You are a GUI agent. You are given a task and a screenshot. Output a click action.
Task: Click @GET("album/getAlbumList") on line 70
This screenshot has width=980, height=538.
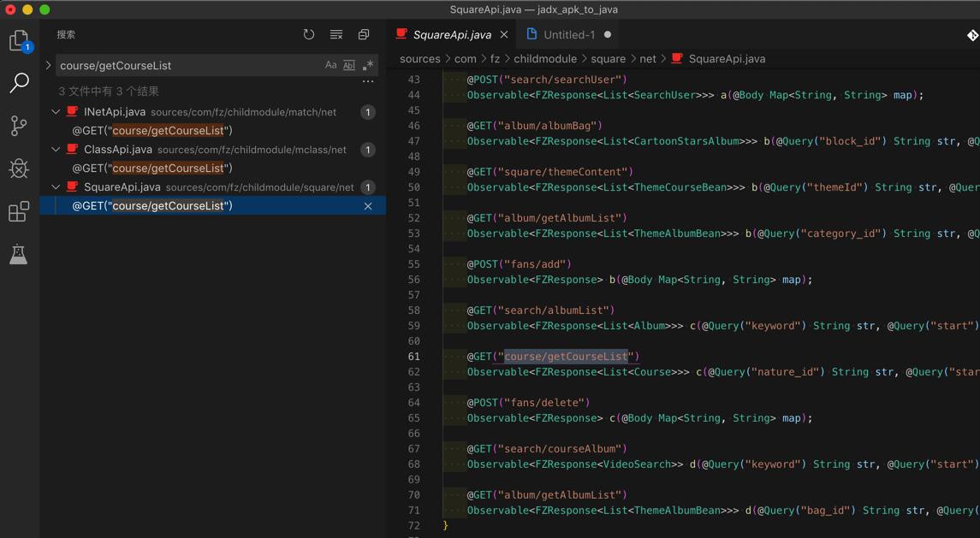547,495
